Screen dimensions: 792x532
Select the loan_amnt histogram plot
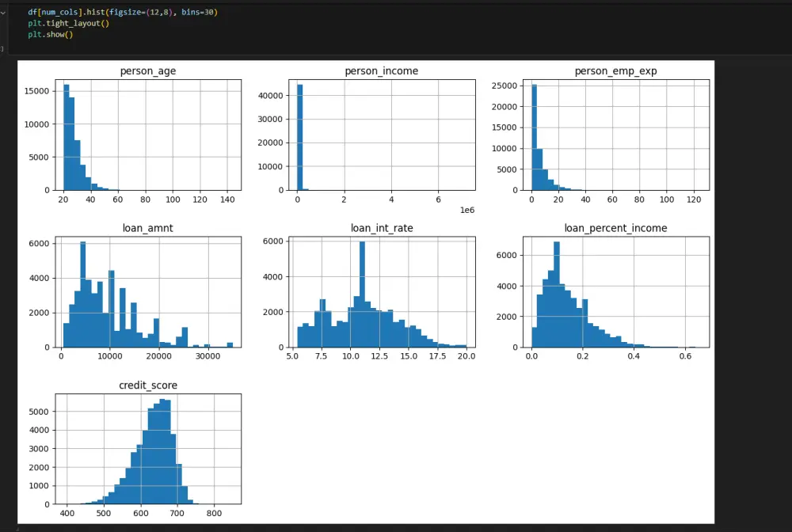148,292
